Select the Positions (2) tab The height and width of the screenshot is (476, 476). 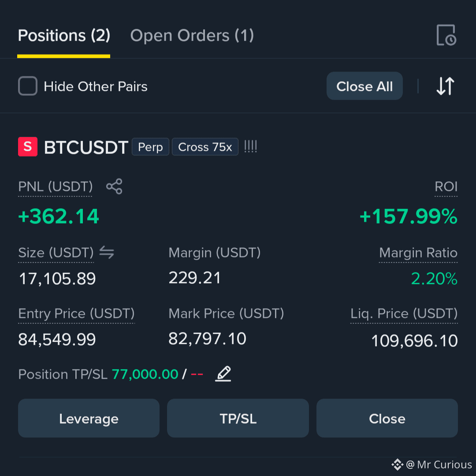pyautogui.click(x=64, y=36)
